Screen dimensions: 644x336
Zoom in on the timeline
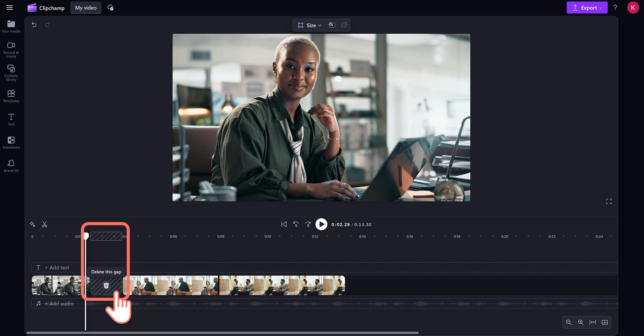click(x=581, y=322)
